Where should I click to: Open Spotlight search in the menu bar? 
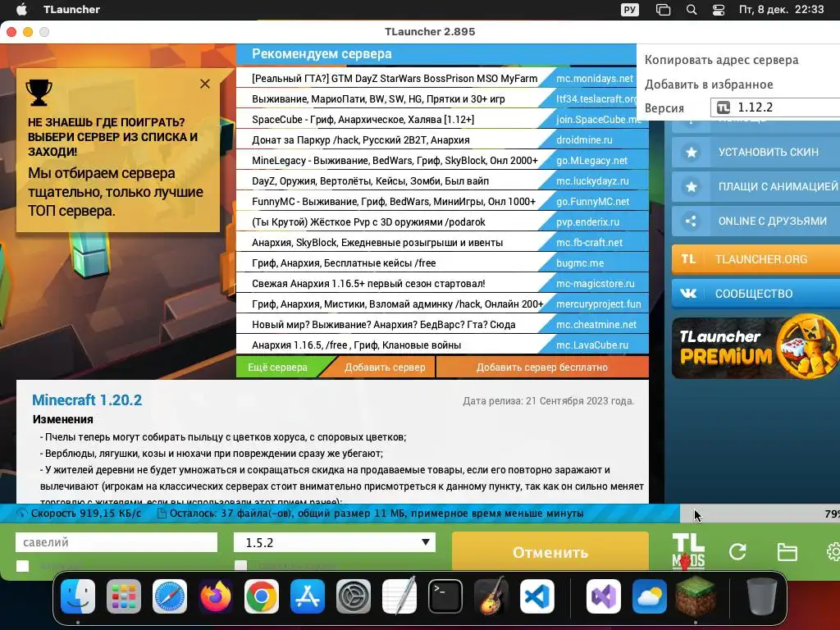pyautogui.click(x=692, y=10)
